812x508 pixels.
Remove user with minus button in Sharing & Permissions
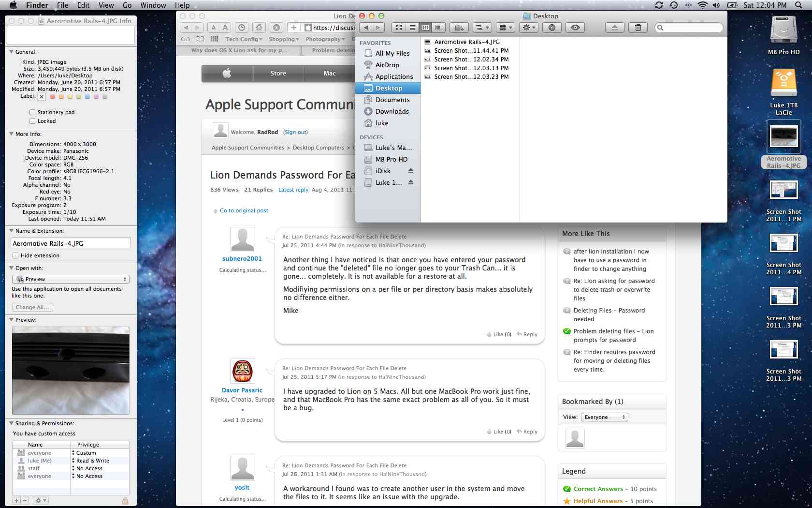point(25,501)
